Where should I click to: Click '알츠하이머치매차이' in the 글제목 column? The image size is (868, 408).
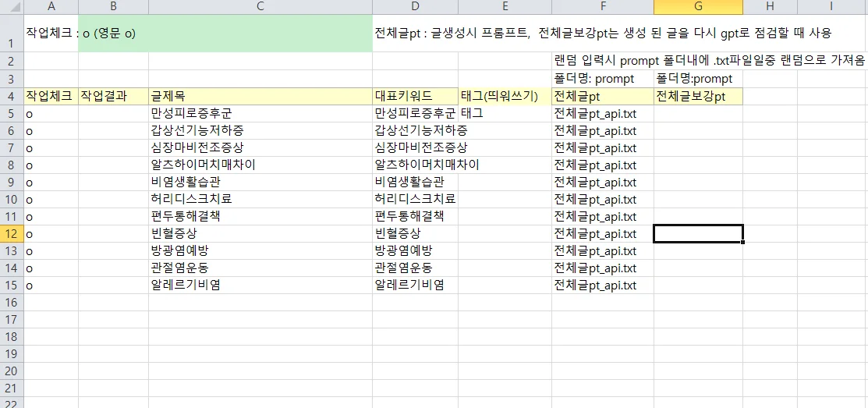coord(260,165)
